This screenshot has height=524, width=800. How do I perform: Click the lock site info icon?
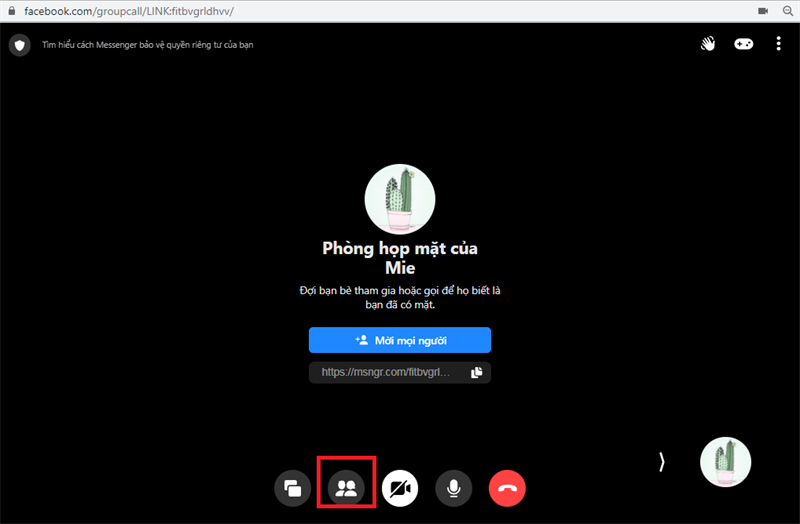pyautogui.click(x=12, y=11)
